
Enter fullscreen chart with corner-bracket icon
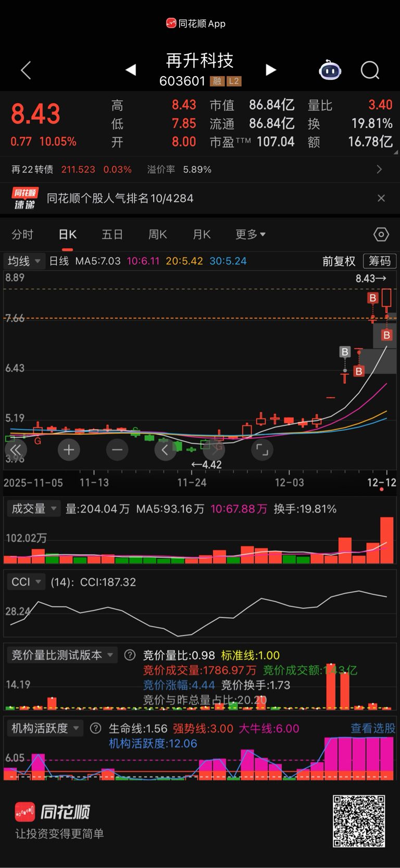(x=262, y=450)
